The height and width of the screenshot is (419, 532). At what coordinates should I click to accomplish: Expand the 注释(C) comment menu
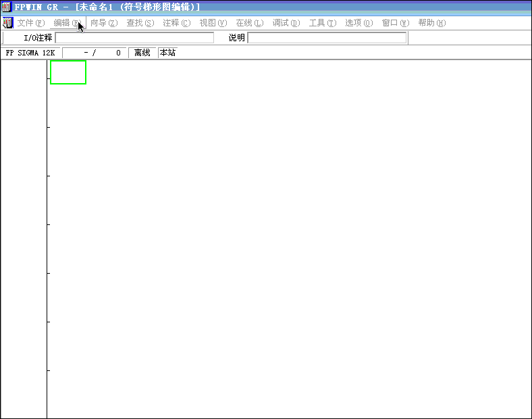pos(176,23)
